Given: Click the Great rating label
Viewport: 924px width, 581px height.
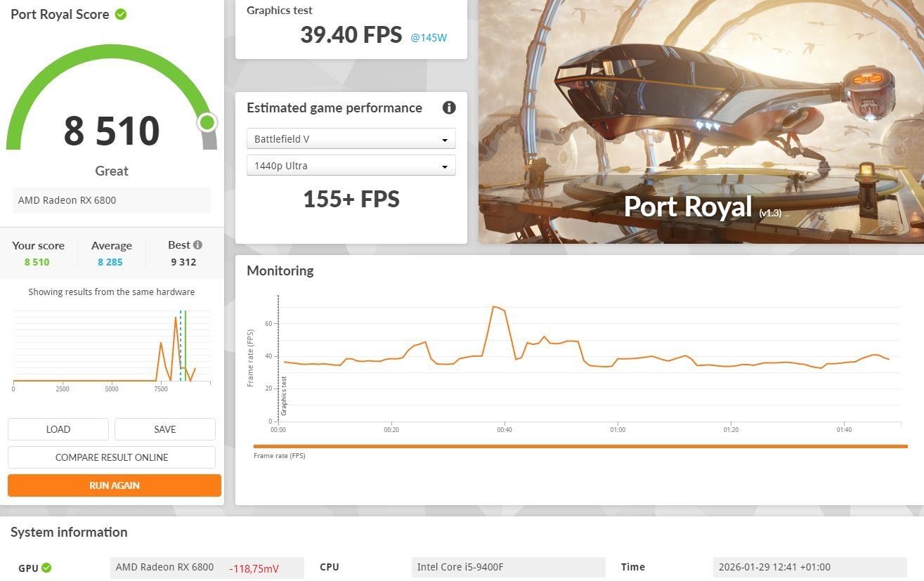Looking at the screenshot, I should pos(112,171).
